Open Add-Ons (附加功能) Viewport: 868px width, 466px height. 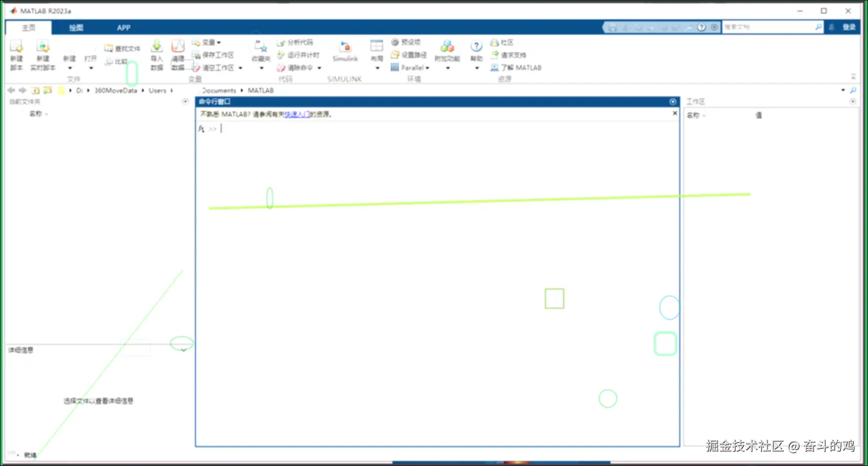coord(447,55)
